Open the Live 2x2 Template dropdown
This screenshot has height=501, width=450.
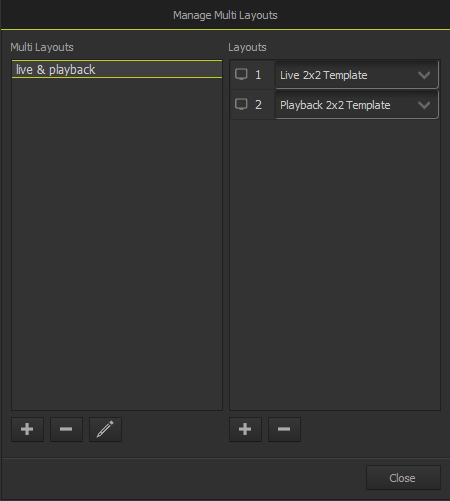click(356, 75)
